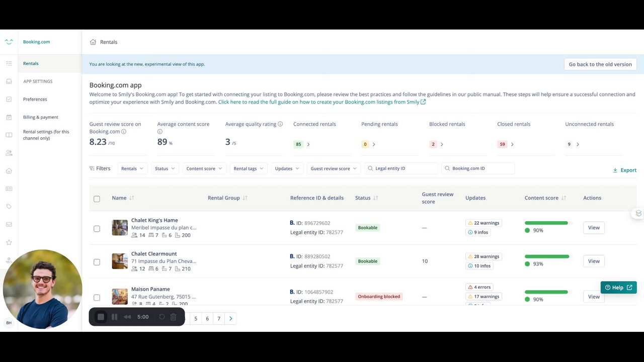Screen dimensions: 644x362
Task: Open Preferences in app settings
Action: click(35, 99)
